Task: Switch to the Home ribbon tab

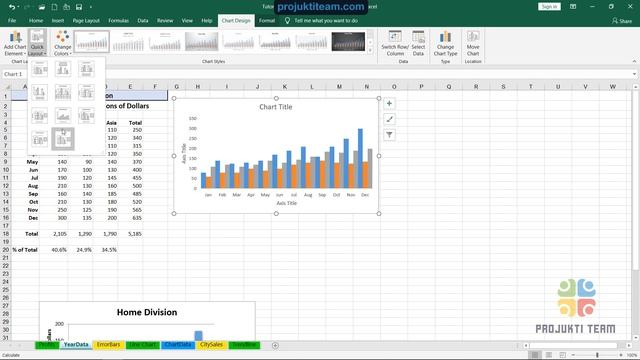Action: click(x=36, y=20)
